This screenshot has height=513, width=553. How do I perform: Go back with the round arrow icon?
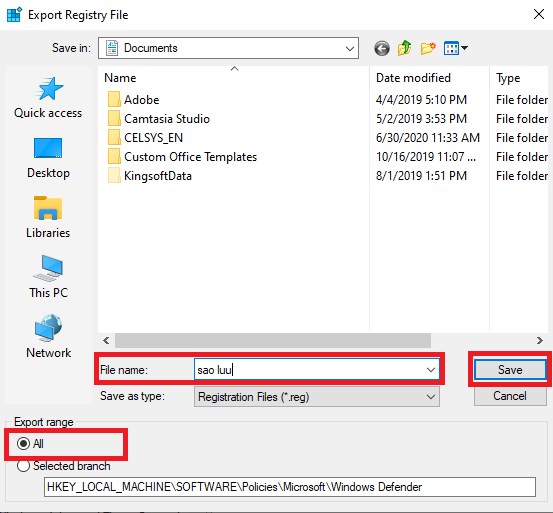tap(382, 48)
